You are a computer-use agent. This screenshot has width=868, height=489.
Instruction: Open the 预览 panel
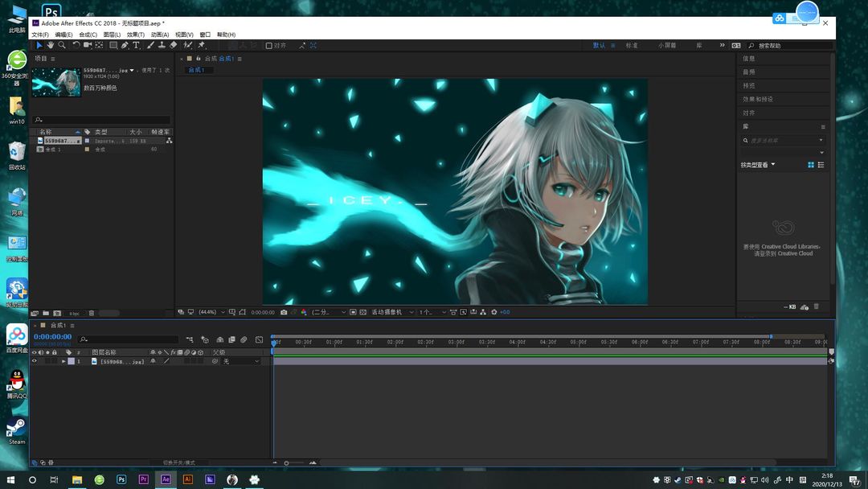pyautogui.click(x=748, y=86)
